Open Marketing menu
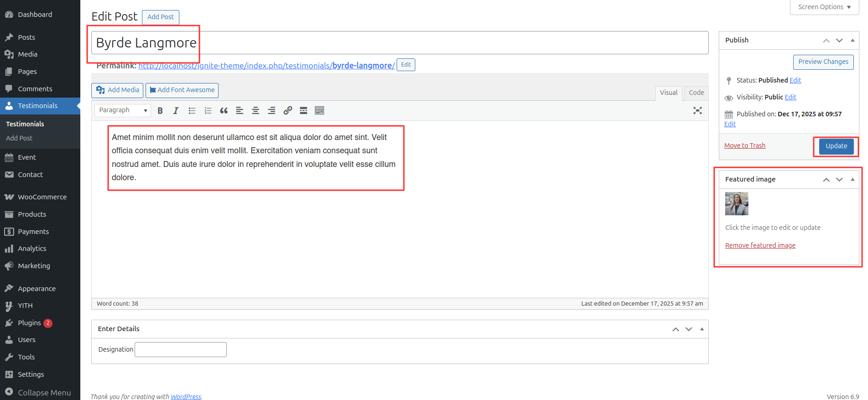Viewport: 868px width, 400px height. [40, 266]
